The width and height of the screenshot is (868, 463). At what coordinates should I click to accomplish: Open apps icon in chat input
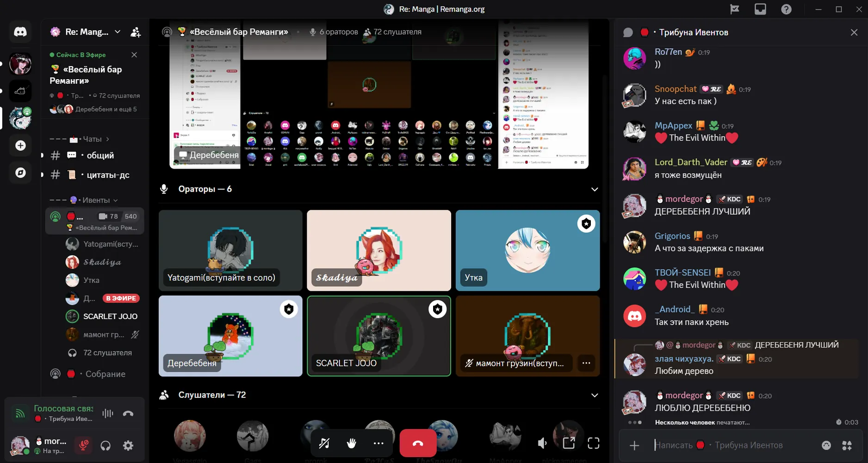click(x=847, y=445)
